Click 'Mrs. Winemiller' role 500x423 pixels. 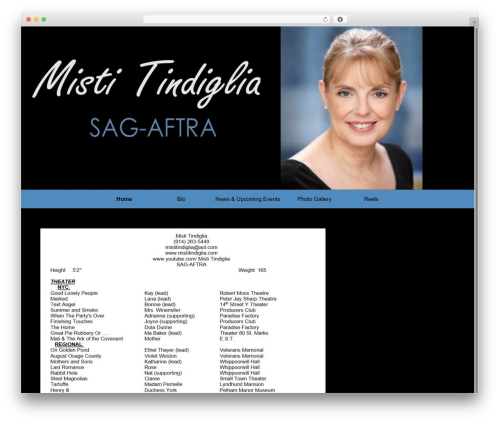pos(162,310)
